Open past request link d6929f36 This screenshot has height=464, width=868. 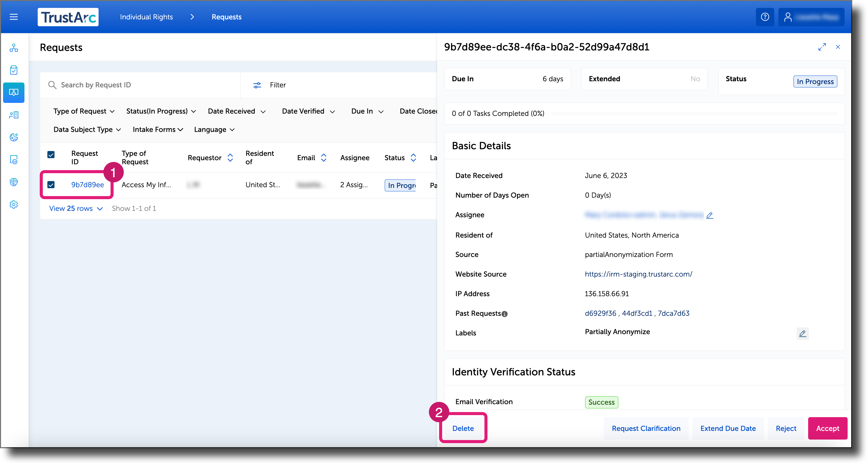[x=601, y=313]
